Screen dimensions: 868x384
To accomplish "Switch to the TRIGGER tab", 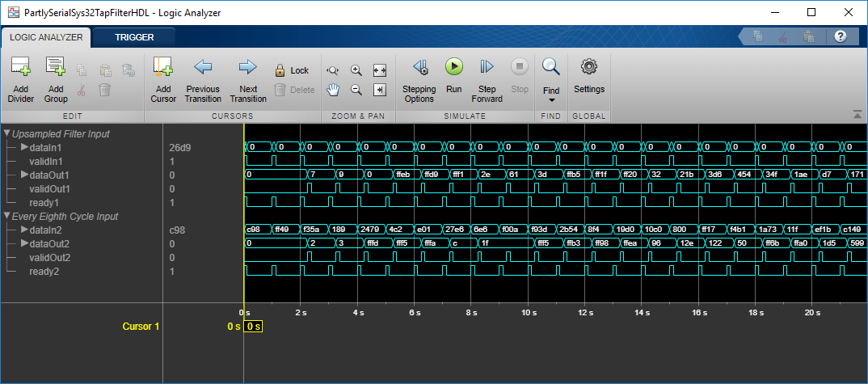I will (134, 38).
